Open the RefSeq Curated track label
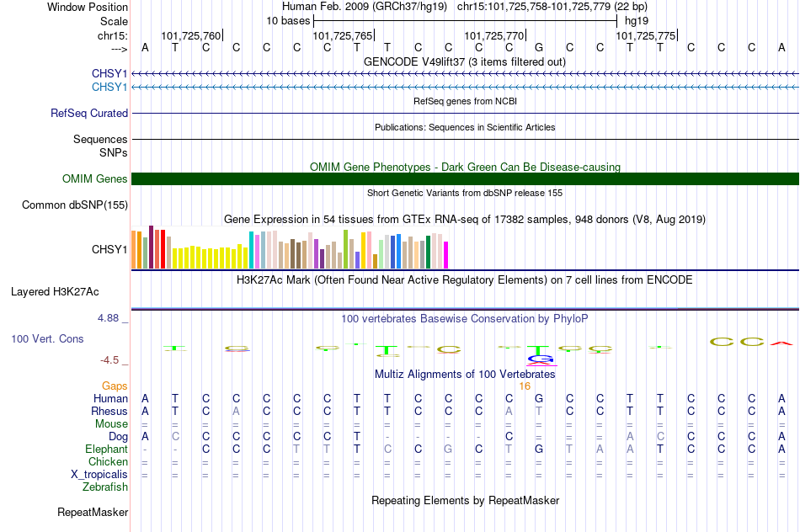800x532 pixels. coord(89,114)
